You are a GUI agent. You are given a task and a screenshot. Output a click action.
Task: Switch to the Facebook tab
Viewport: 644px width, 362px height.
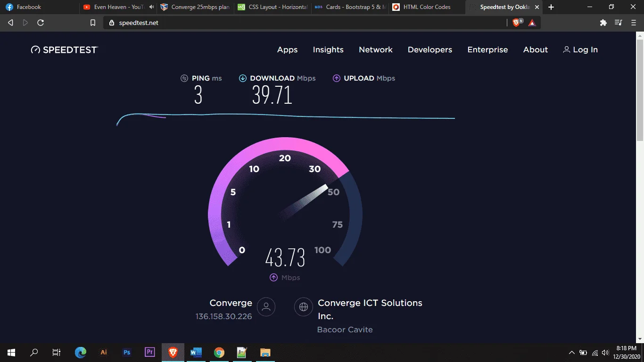40,7
